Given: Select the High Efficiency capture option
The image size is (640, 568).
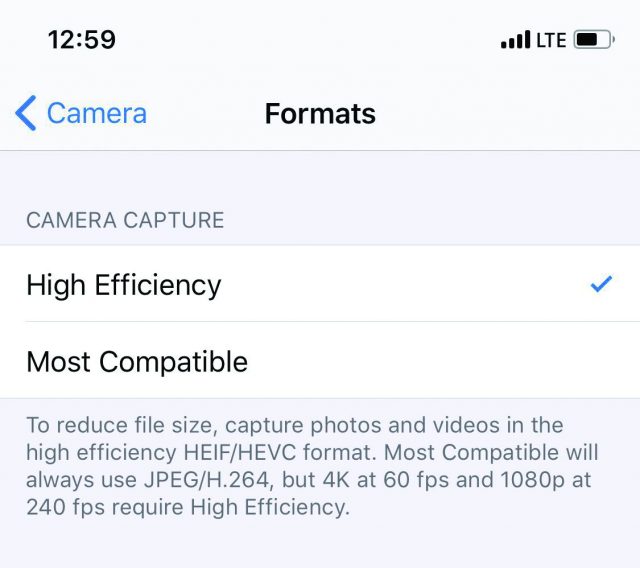Looking at the screenshot, I should coord(320,284).
